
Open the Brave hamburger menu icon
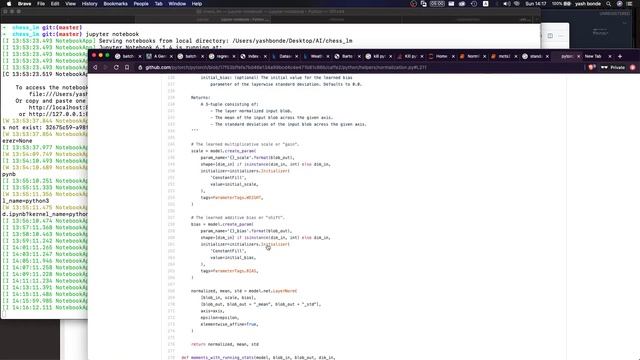coord(633,67)
